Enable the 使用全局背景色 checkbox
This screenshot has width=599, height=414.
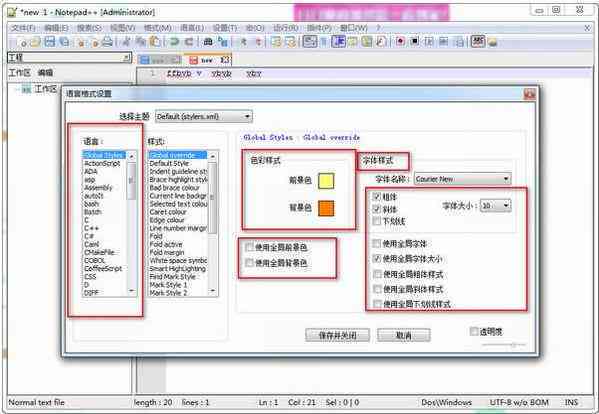click(x=249, y=263)
